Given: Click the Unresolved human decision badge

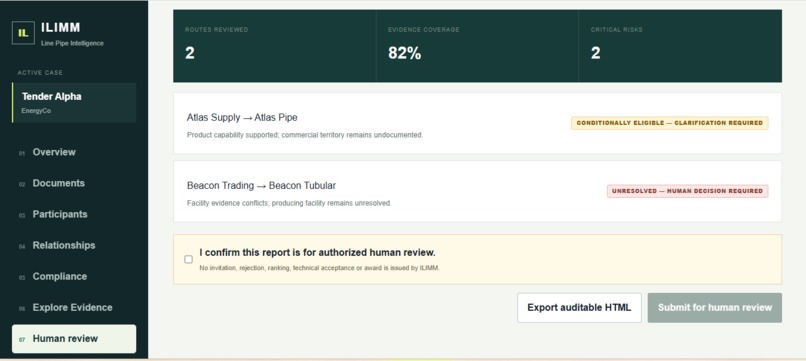Looking at the screenshot, I should (x=687, y=191).
